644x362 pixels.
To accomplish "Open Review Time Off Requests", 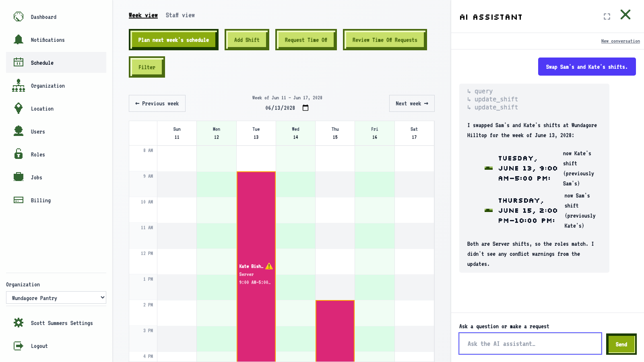I will point(385,40).
